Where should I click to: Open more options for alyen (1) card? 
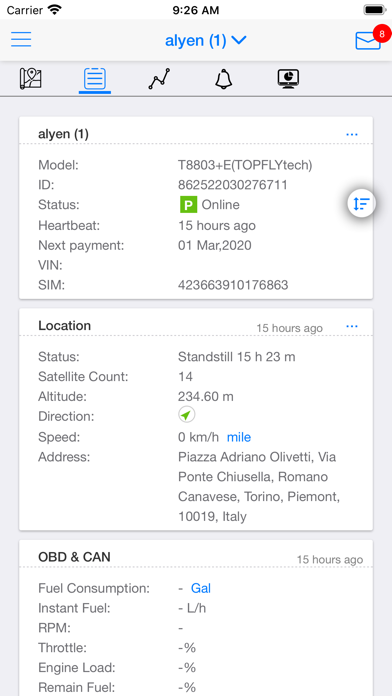(x=352, y=134)
